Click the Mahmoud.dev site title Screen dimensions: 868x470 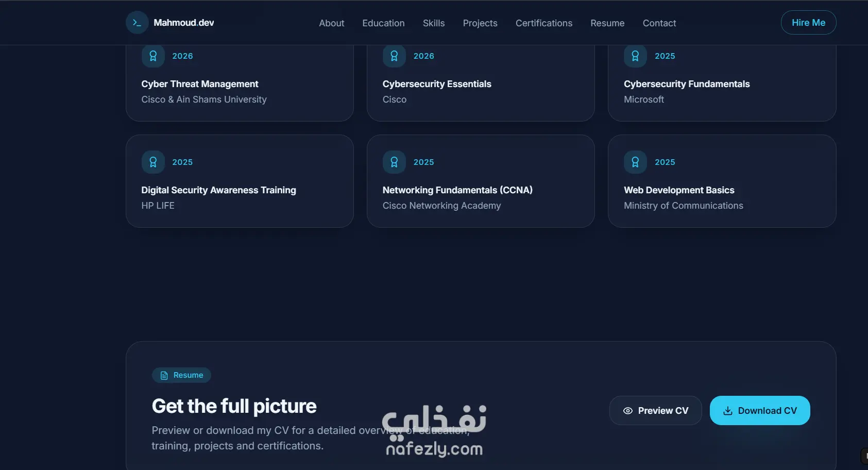tap(184, 23)
